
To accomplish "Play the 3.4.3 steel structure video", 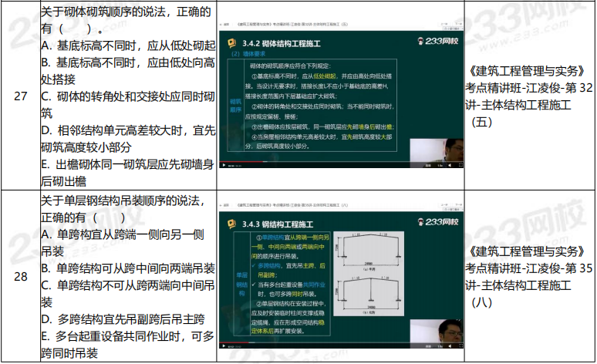I will coord(224,347).
